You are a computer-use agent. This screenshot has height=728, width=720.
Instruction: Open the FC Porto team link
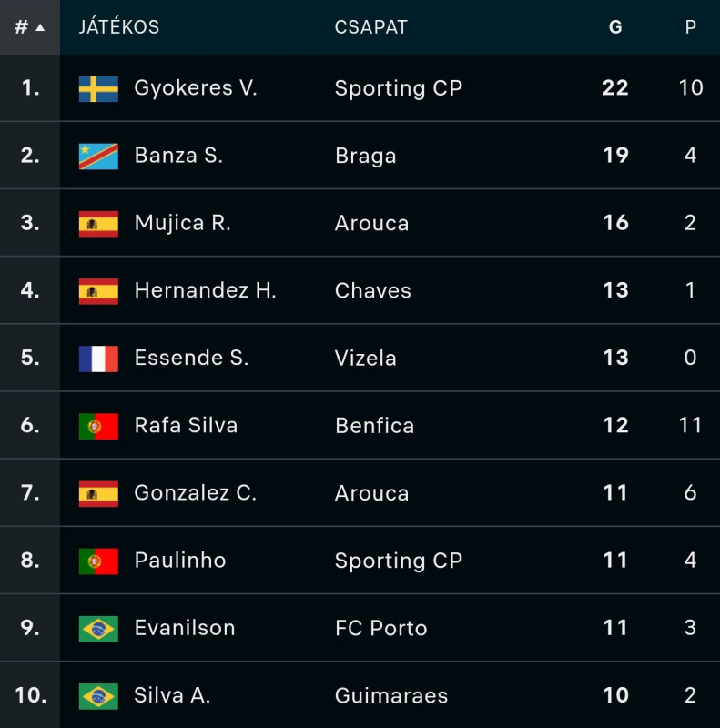[380, 628]
